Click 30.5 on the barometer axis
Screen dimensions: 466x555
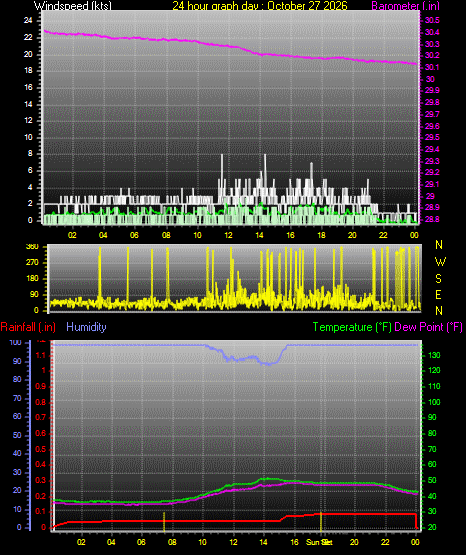coord(432,20)
